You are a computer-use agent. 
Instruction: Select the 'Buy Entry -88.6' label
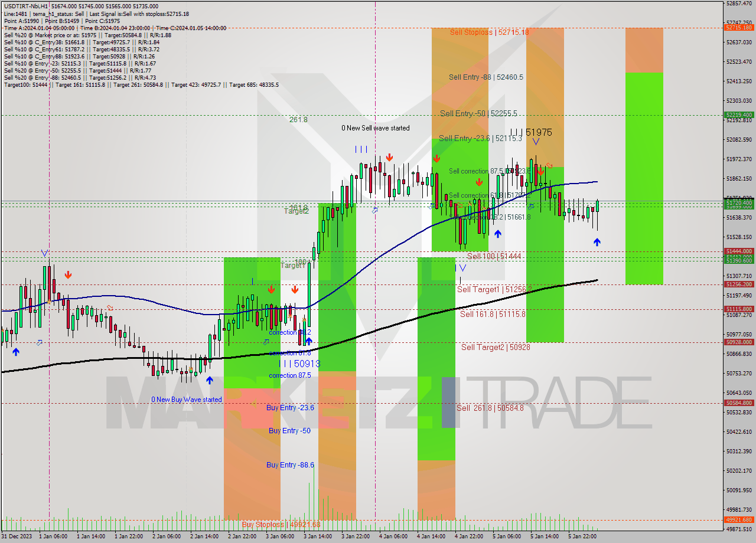pos(290,465)
